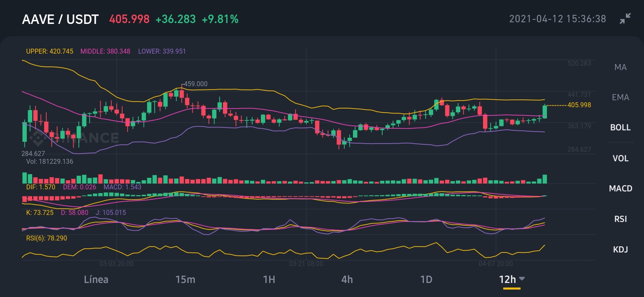Click the current price 405.998 in header
644x297 pixels.
(x=129, y=19)
